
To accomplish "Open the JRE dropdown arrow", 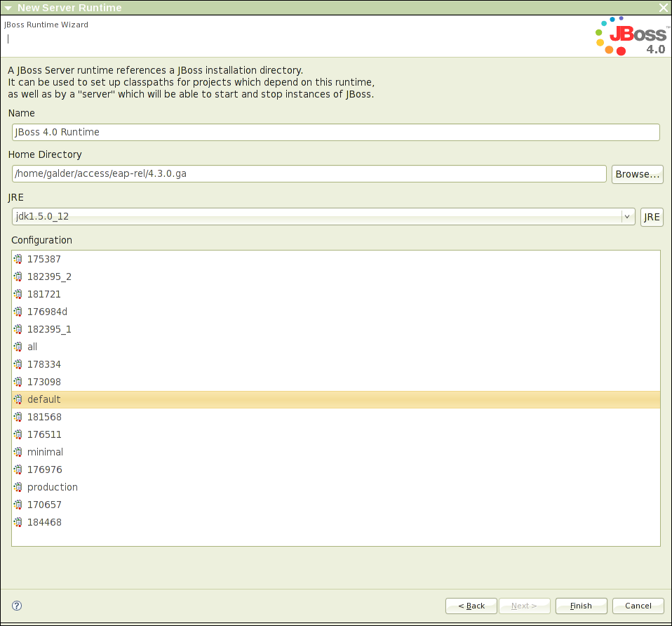I will coord(627,217).
